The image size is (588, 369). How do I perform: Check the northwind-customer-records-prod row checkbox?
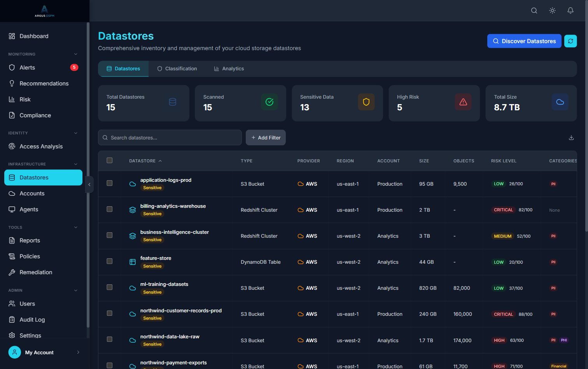tap(110, 313)
